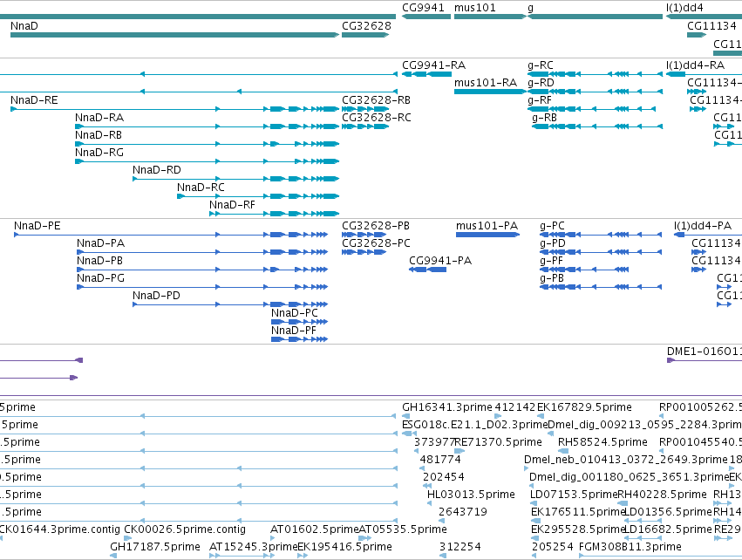
Task: Click the NnaD-RA transcript label
Action: tap(99, 118)
